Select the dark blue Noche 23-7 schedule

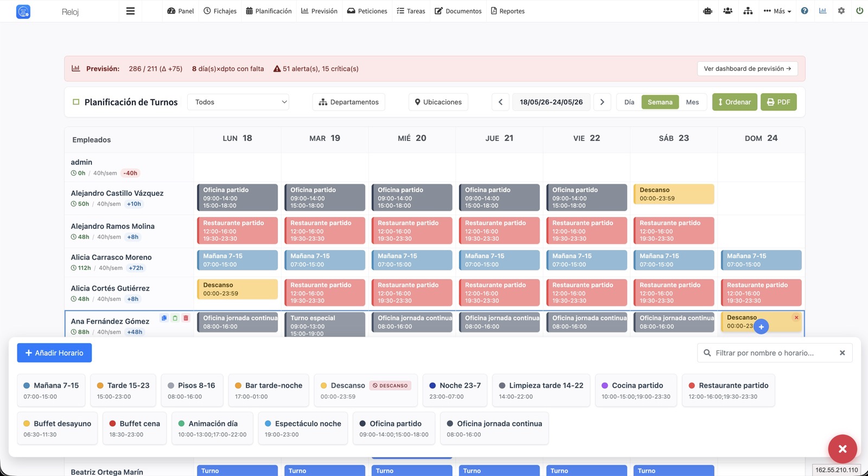pyautogui.click(x=455, y=390)
